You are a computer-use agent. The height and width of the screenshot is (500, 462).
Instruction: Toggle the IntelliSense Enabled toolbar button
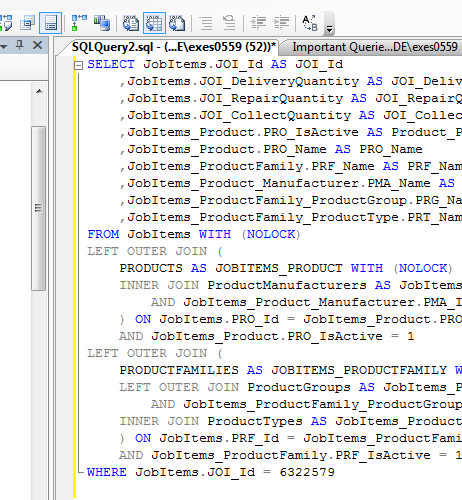pyautogui.click(x=50, y=23)
